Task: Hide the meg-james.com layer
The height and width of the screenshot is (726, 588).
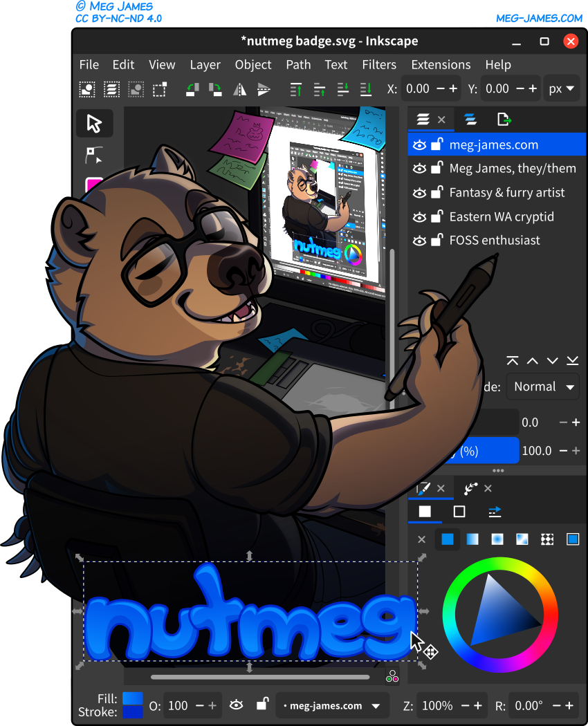Action: [420, 145]
